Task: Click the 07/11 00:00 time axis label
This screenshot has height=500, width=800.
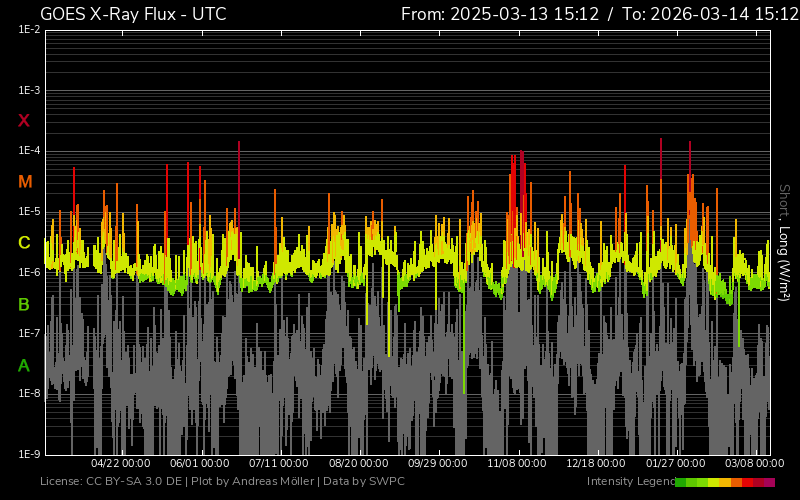Action: 278,464
